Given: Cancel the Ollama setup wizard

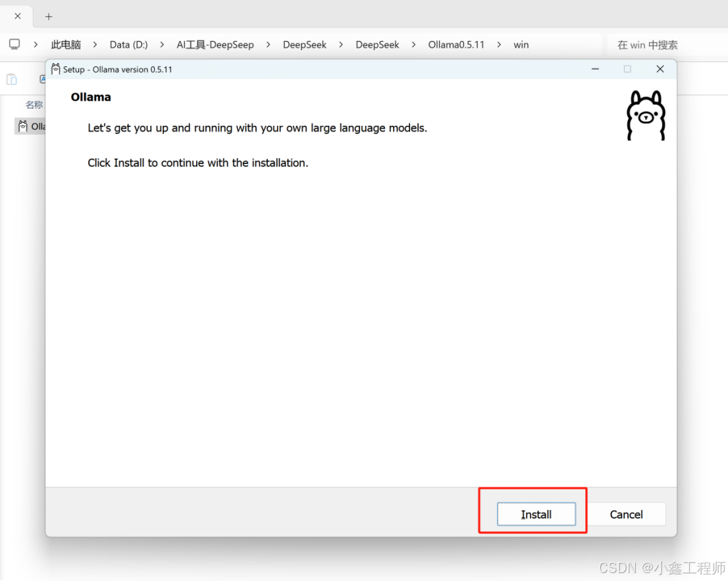Looking at the screenshot, I should click(627, 514).
